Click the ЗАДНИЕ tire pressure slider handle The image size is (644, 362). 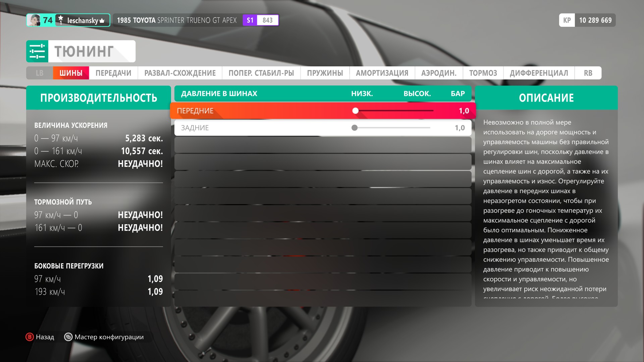click(355, 128)
